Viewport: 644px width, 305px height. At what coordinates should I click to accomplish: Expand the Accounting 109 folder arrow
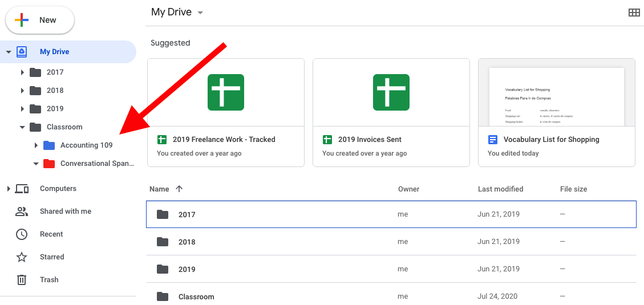click(x=36, y=145)
